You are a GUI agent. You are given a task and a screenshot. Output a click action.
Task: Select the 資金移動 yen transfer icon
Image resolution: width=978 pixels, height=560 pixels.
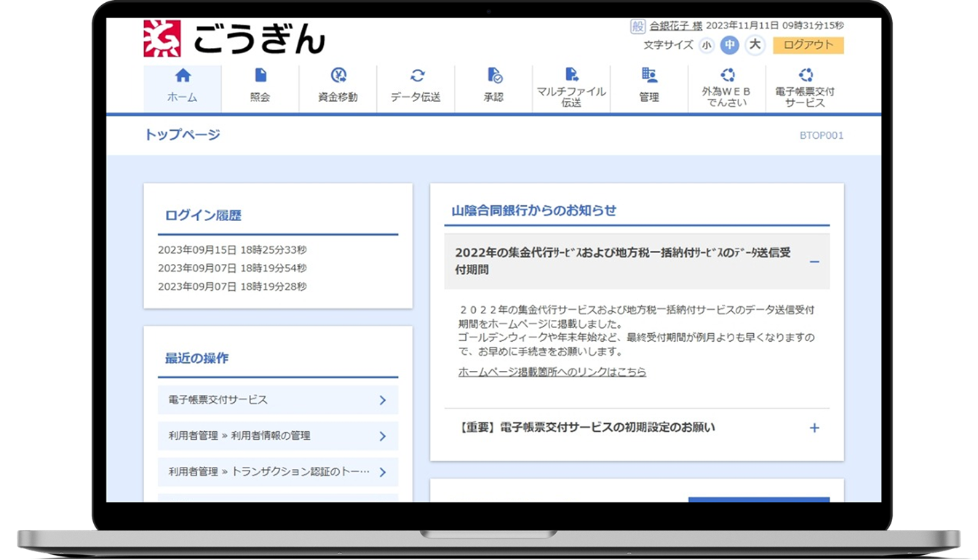[338, 76]
